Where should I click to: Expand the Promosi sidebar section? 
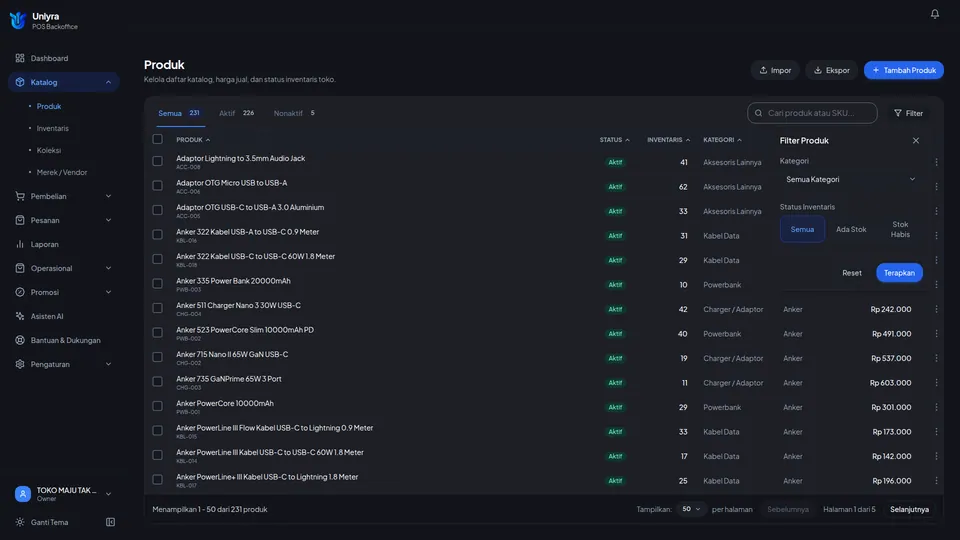click(108, 292)
